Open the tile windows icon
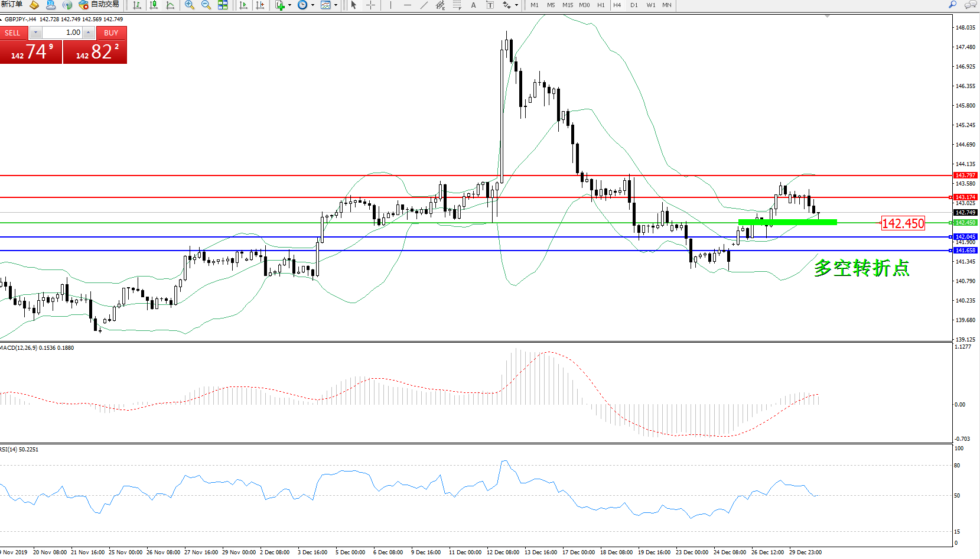 [223, 5]
